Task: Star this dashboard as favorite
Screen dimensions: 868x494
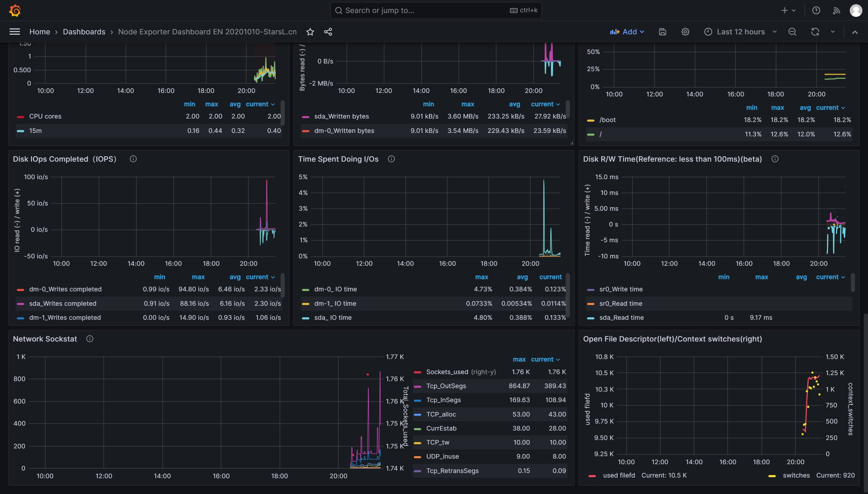Action: pos(310,32)
